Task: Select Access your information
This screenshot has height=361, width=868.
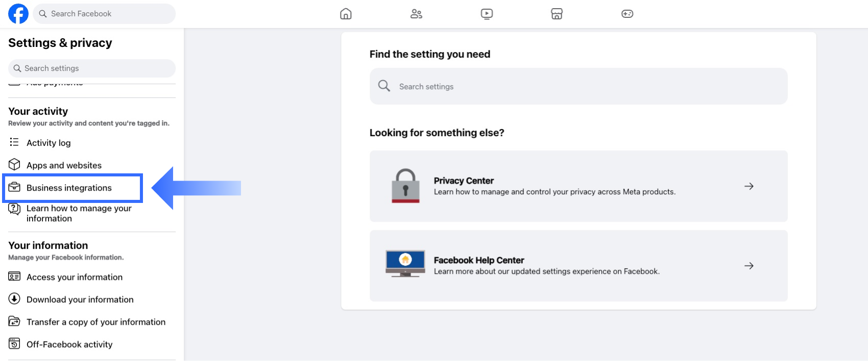Action: (75, 277)
